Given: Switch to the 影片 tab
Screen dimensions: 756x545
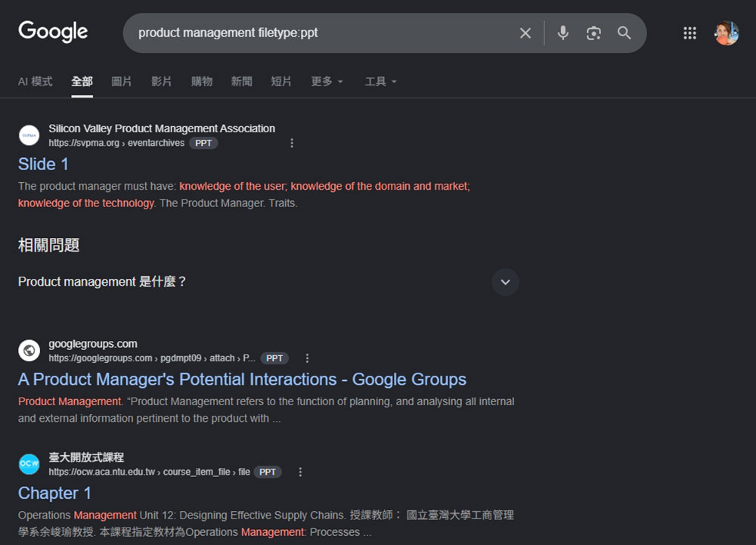Looking at the screenshot, I should pyautogui.click(x=162, y=82).
